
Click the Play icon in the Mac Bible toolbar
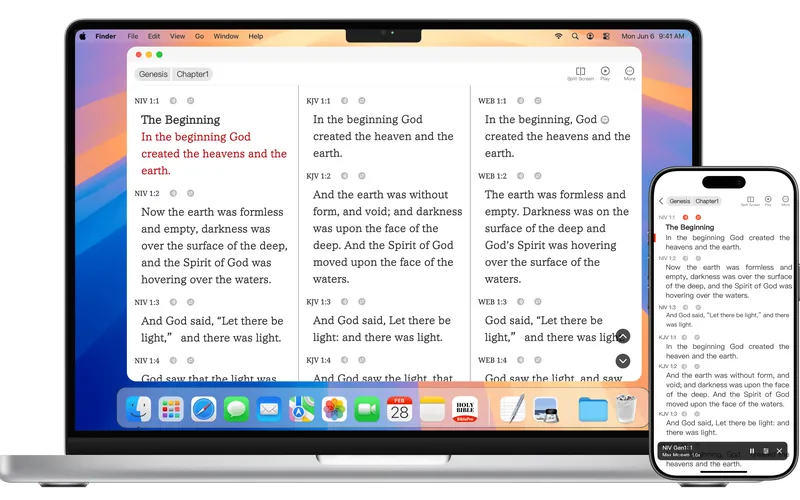605,73
